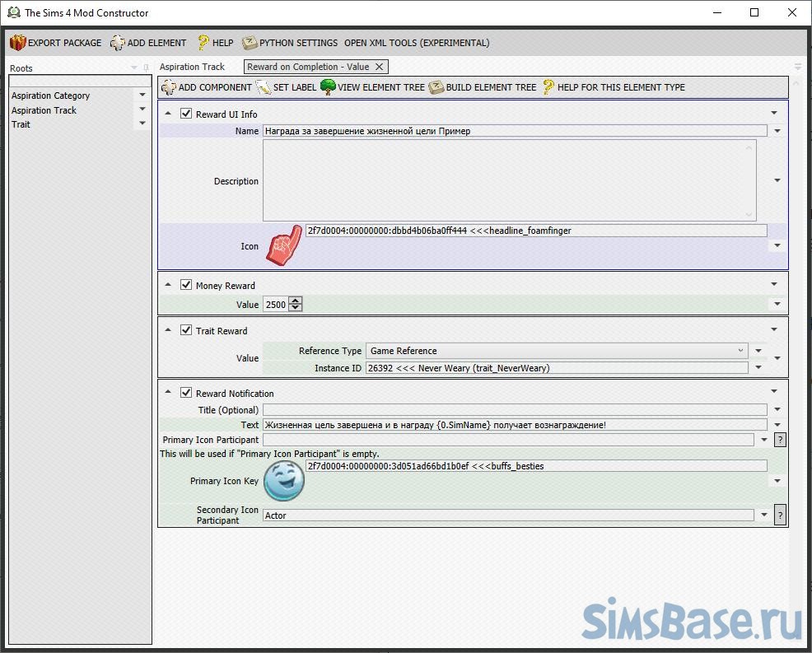Disable the Trait Reward checkbox
Screen dimensions: 812x653
click(186, 331)
